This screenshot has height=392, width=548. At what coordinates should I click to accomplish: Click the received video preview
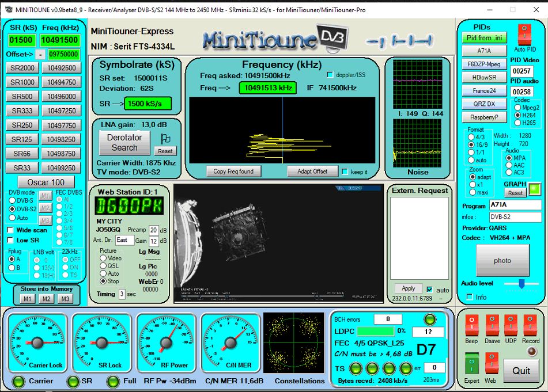pos(278,243)
